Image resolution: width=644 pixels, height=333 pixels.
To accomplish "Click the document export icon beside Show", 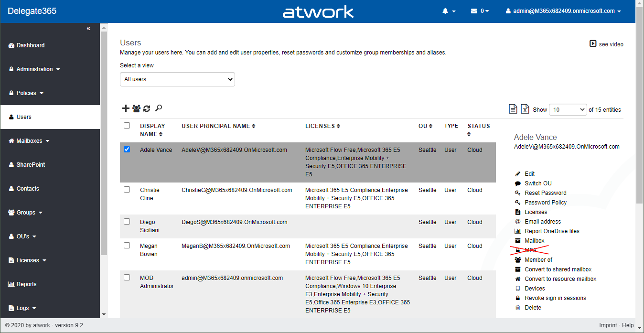I will (513, 109).
